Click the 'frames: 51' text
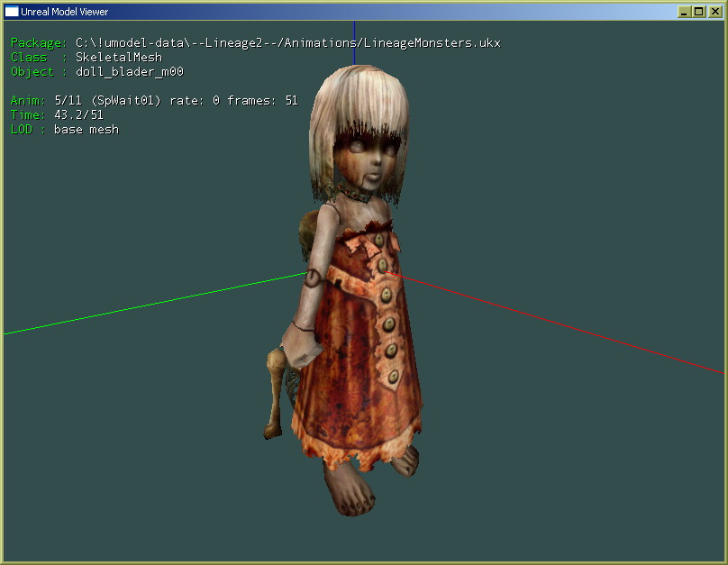The height and width of the screenshot is (565, 728). click(262, 101)
